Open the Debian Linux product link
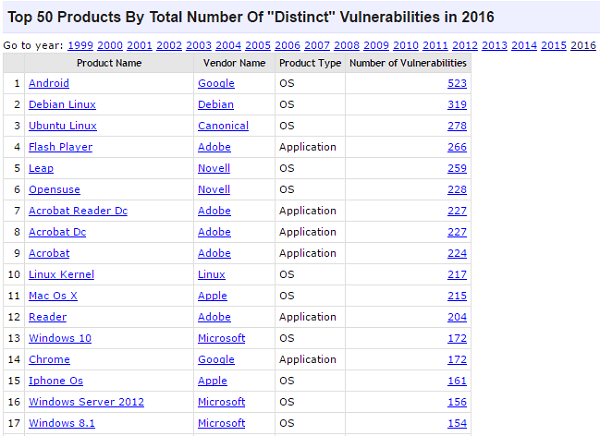600x436 pixels. click(x=62, y=105)
